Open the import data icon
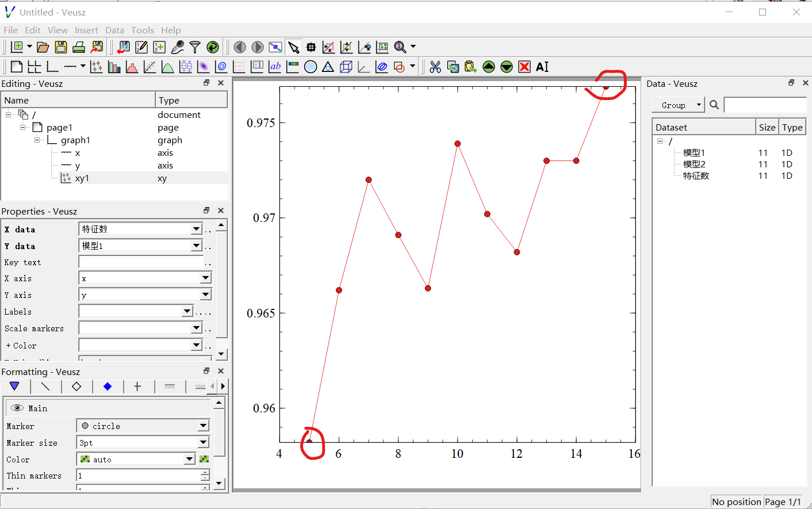Image resolution: width=812 pixels, height=509 pixels. point(123,47)
